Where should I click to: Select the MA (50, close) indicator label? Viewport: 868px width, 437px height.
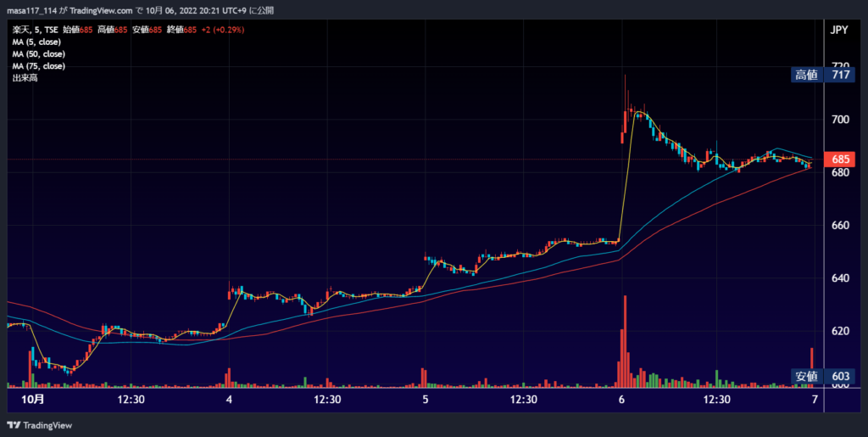(x=39, y=54)
